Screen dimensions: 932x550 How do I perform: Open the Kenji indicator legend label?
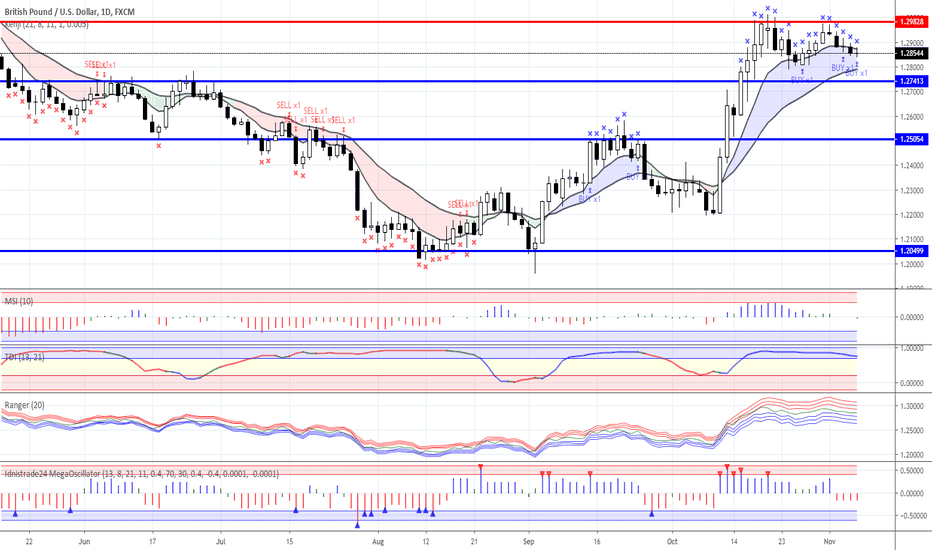46,24
